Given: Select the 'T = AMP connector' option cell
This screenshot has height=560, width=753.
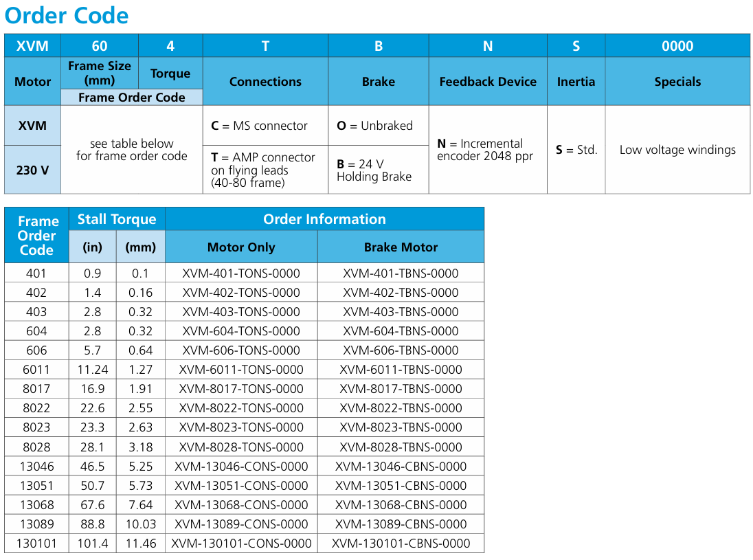Looking at the screenshot, I should click(265, 168).
